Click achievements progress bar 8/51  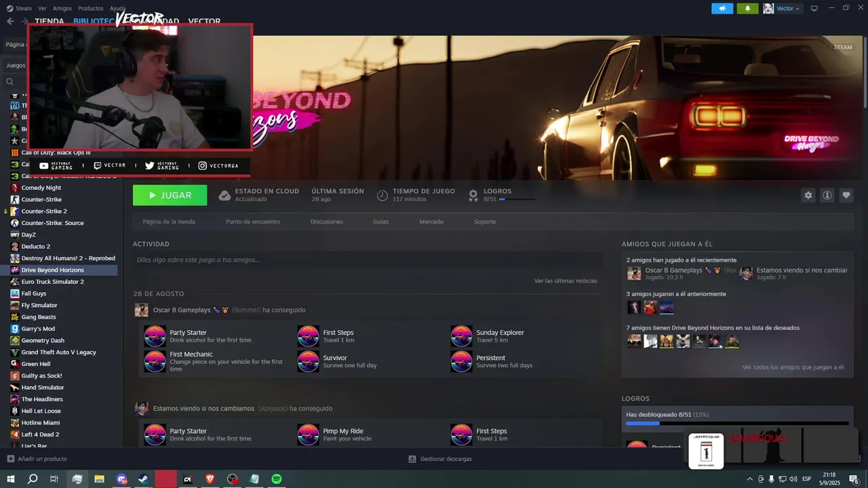(x=737, y=423)
